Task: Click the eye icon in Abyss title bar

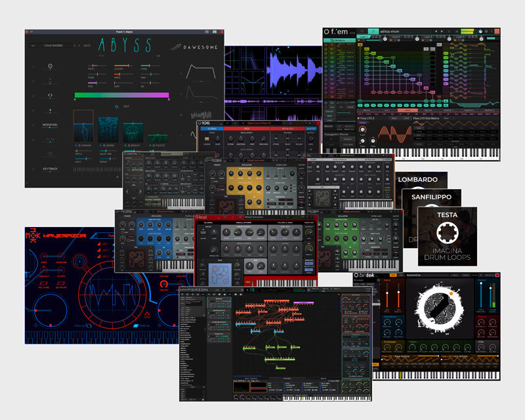Action: pyautogui.click(x=207, y=31)
